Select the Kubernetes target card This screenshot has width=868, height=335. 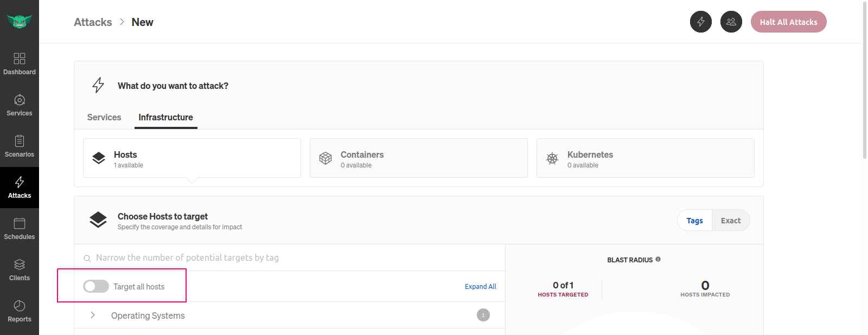(x=646, y=158)
